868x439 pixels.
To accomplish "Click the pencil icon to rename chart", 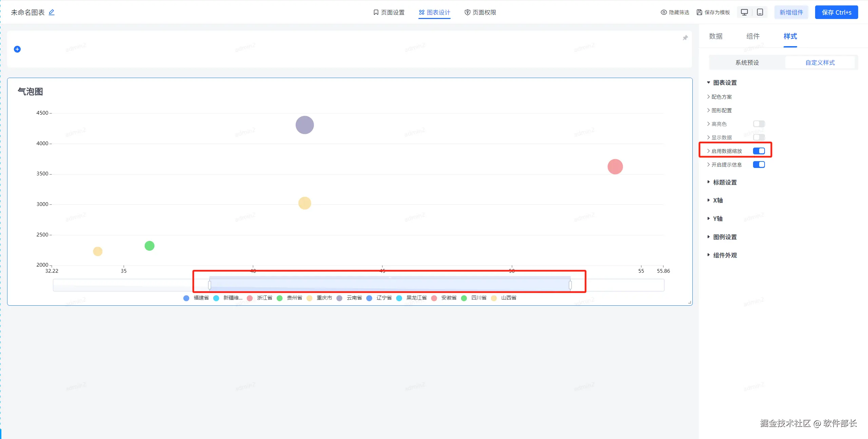I will tap(52, 12).
